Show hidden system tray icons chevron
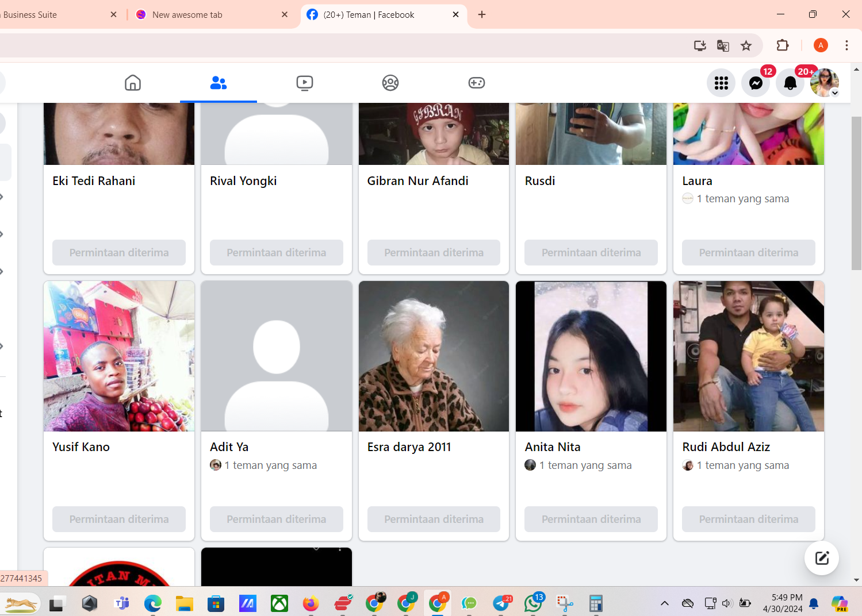862x616 pixels. coord(665,603)
